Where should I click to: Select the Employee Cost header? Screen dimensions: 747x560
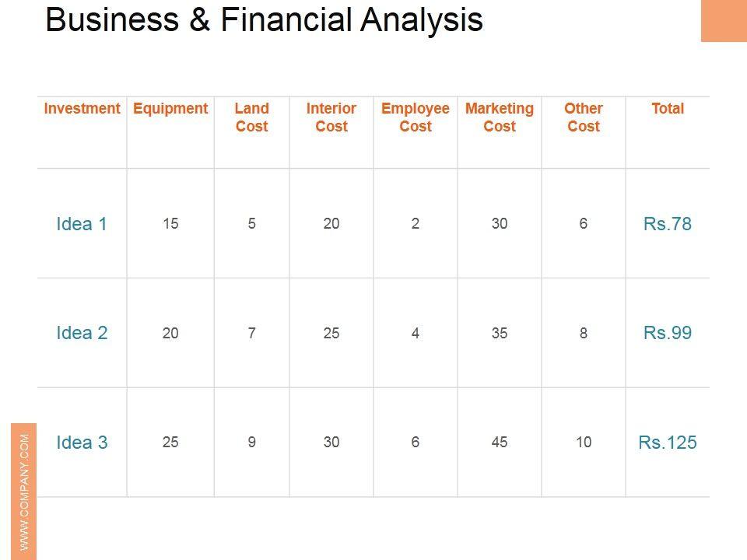click(416, 117)
